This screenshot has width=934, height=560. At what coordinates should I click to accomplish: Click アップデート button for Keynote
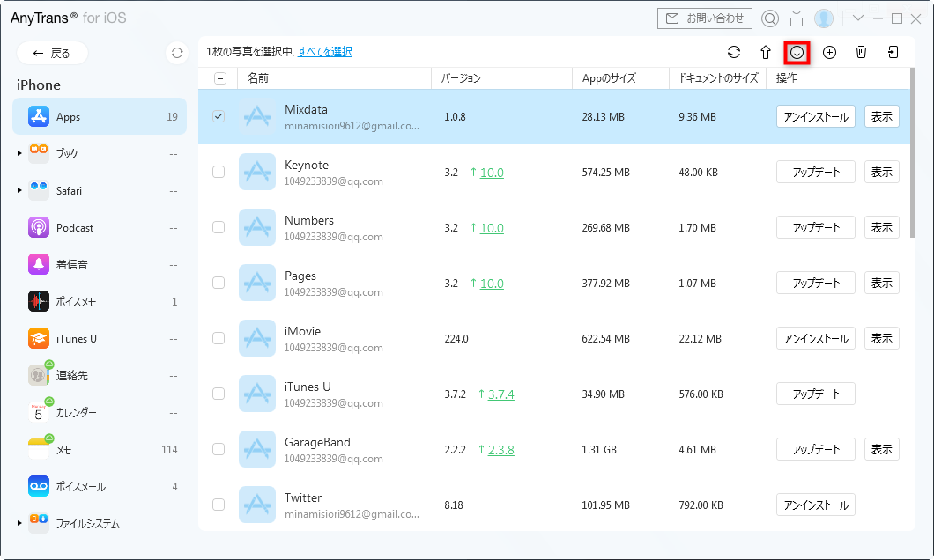tap(815, 172)
